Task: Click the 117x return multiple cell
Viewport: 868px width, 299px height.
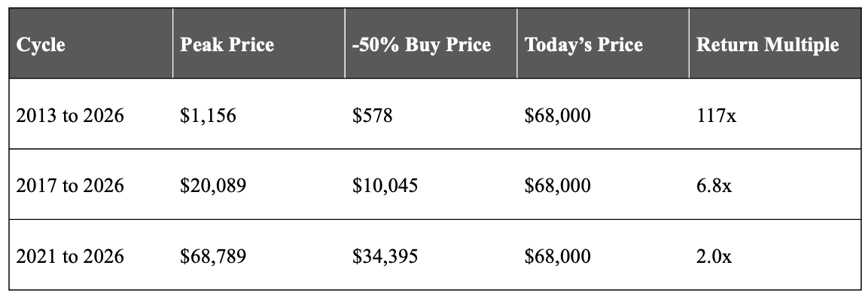Action: pos(775,114)
